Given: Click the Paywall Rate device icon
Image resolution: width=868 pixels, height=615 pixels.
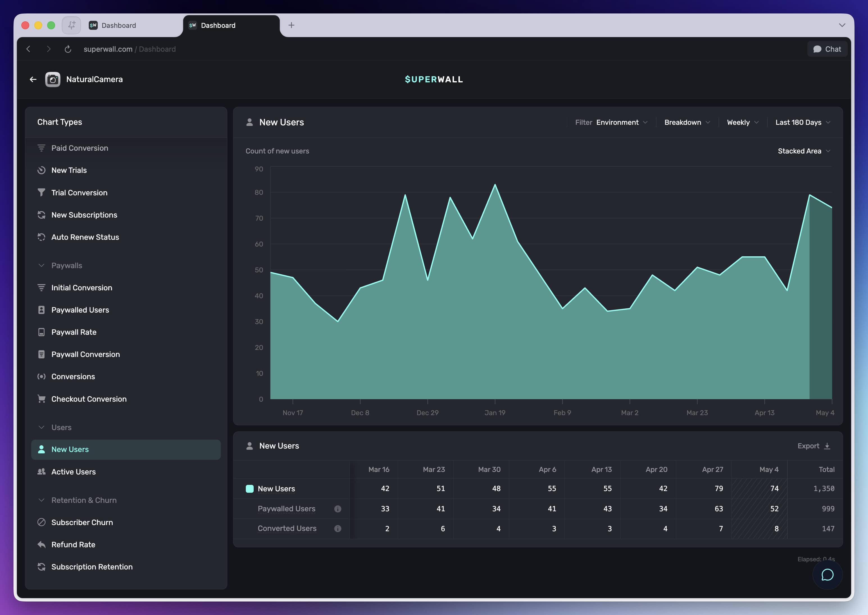Looking at the screenshot, I should 41,332.
